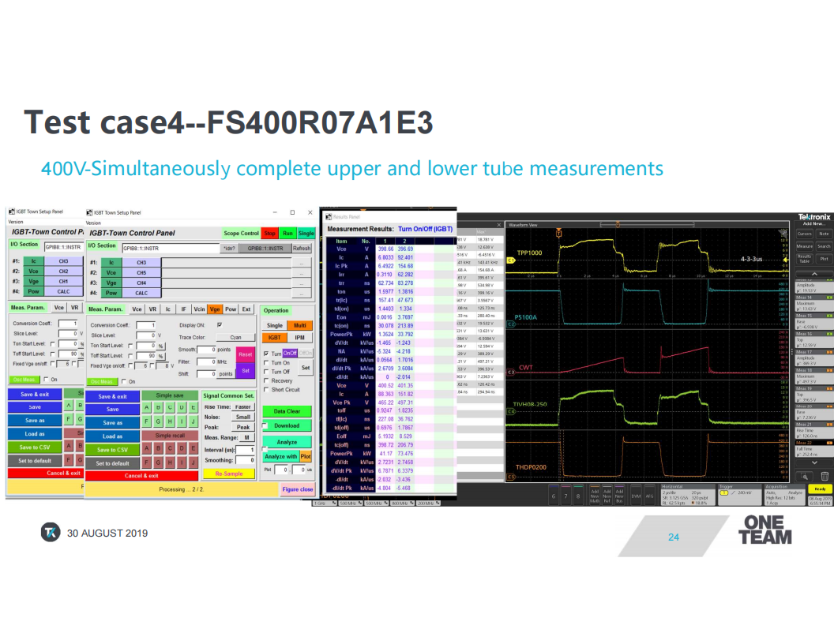Click the Meas 22 Fall Time badge
Viewport: 834px width, 644px height.
[813, 448]
